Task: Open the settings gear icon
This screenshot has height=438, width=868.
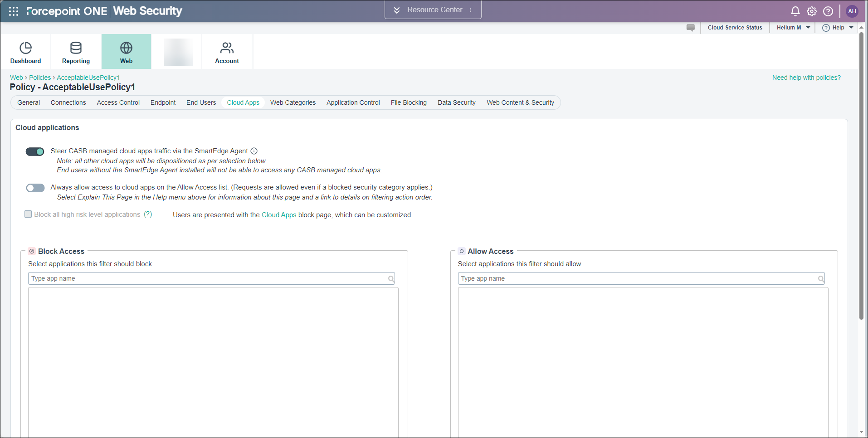Action: click(811, 11)
